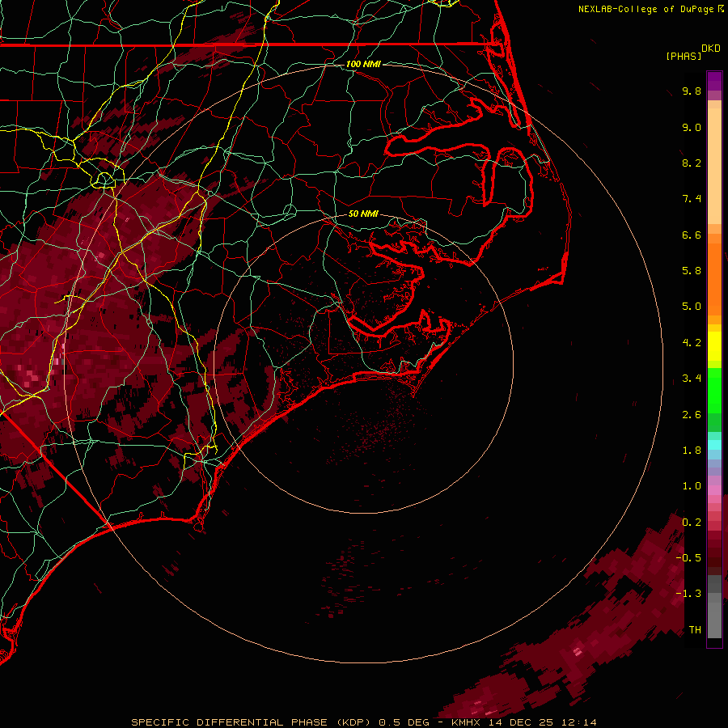Click the 6.6 scale value

[x=692, y=235]
